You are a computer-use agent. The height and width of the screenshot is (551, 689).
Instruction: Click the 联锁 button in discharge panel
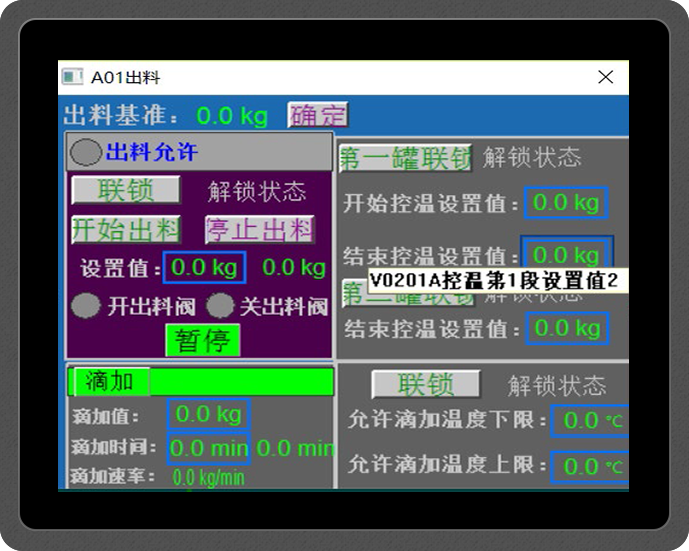click(125, 190)
